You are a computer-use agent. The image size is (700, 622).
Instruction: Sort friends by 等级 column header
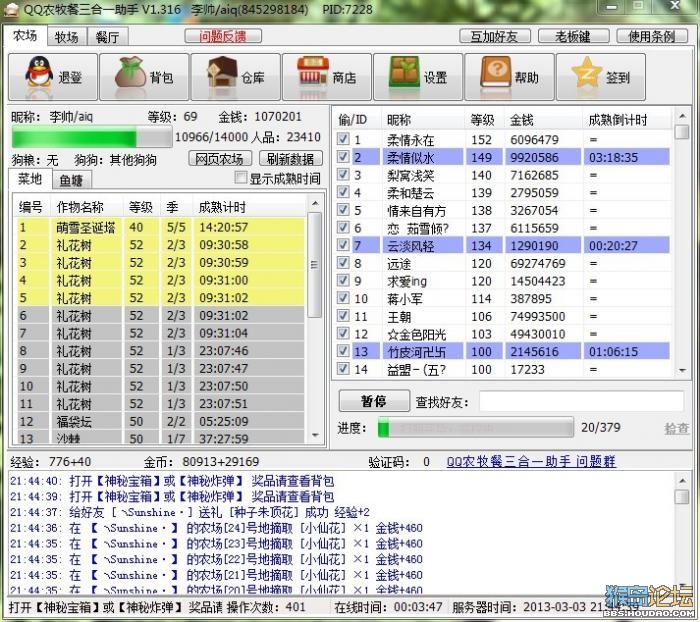[484, 120]
